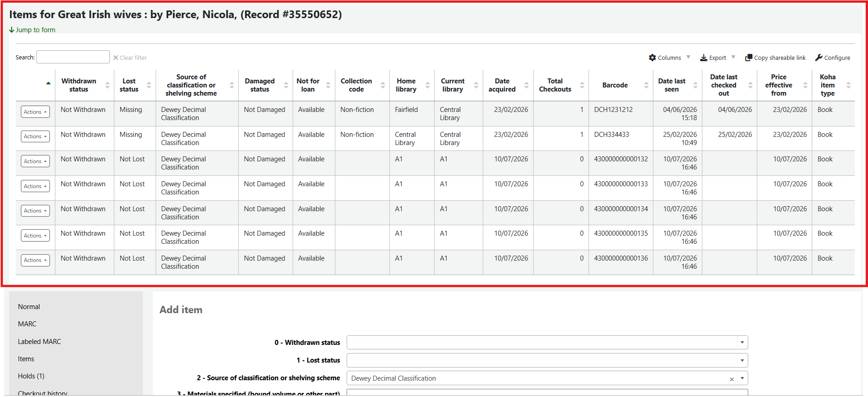
Task: Click the Configure wrench icon
Action: coord(819,58)
